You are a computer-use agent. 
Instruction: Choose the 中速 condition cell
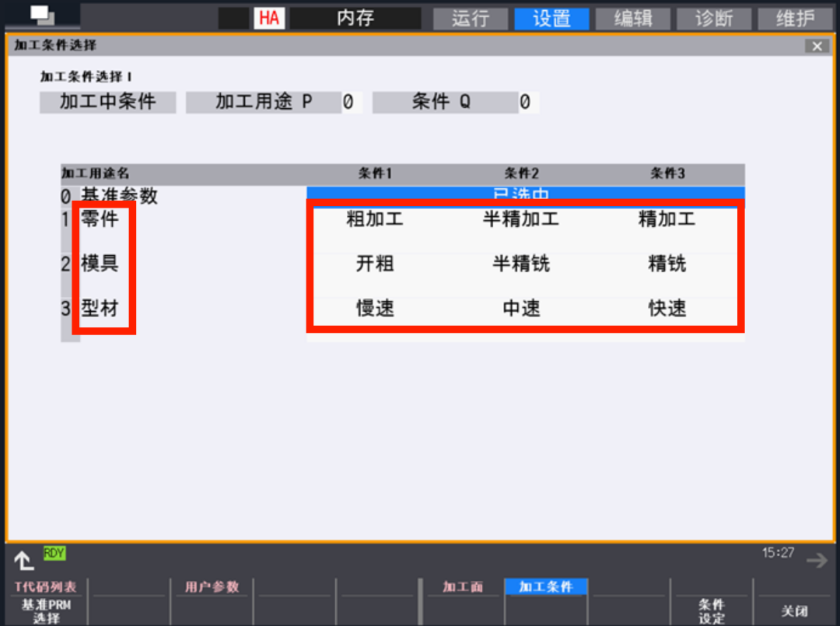click(x=521, y=309)
